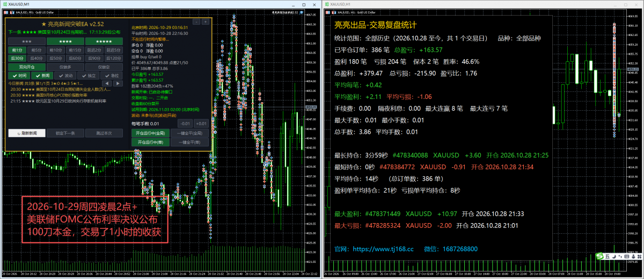Viewport: 644px width, 279px height.
Task: Switch Sogou 五 input mode
Action: (608, 256)
